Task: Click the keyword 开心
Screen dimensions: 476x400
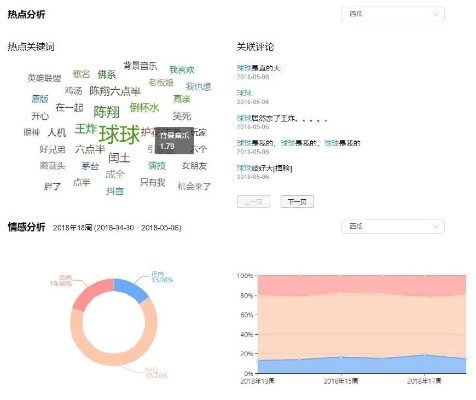Action: tap(40, 116)
